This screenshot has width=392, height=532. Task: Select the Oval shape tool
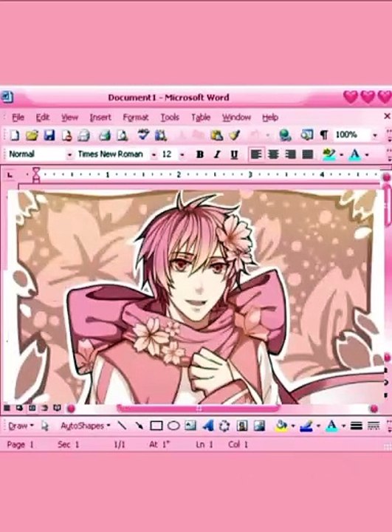(x=173, y=426)
